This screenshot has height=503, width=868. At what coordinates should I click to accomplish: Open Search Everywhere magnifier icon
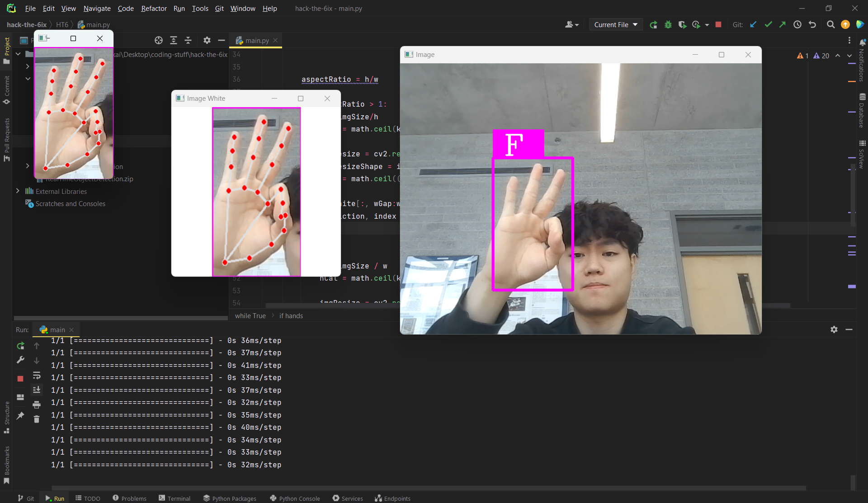pos(830,25)
